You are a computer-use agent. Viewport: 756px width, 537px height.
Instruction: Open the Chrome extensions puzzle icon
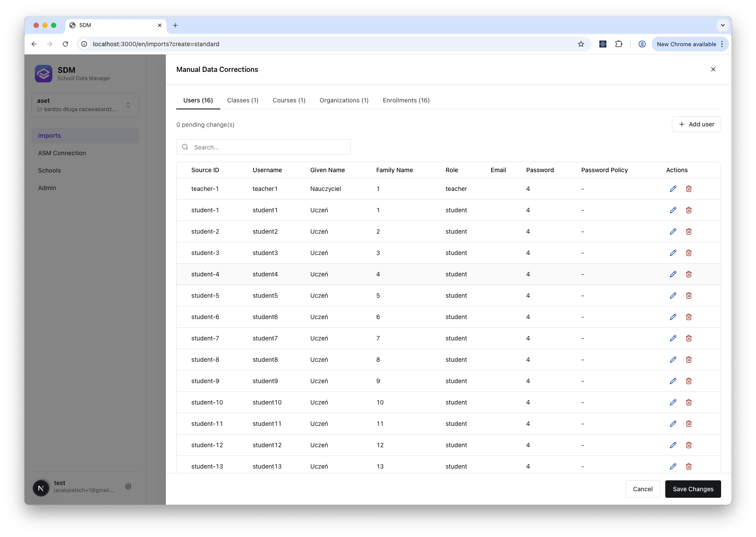pos(619,44)
